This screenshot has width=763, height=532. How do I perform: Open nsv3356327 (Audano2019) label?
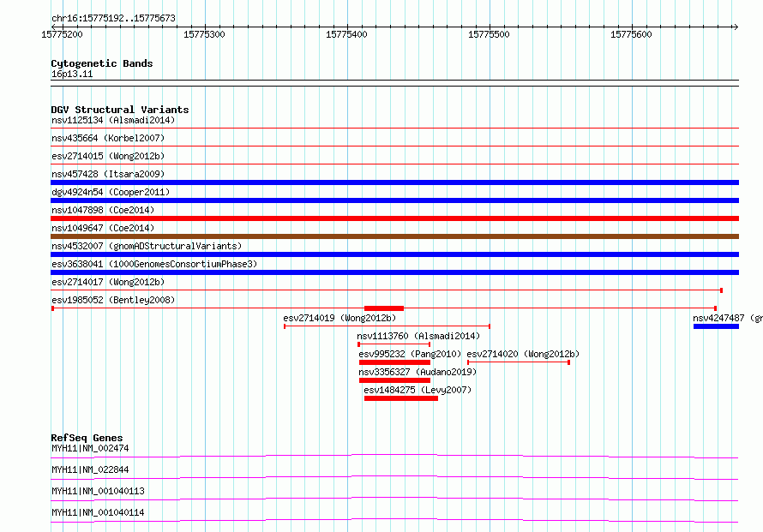pyautogui.click(x=418, y=372)
